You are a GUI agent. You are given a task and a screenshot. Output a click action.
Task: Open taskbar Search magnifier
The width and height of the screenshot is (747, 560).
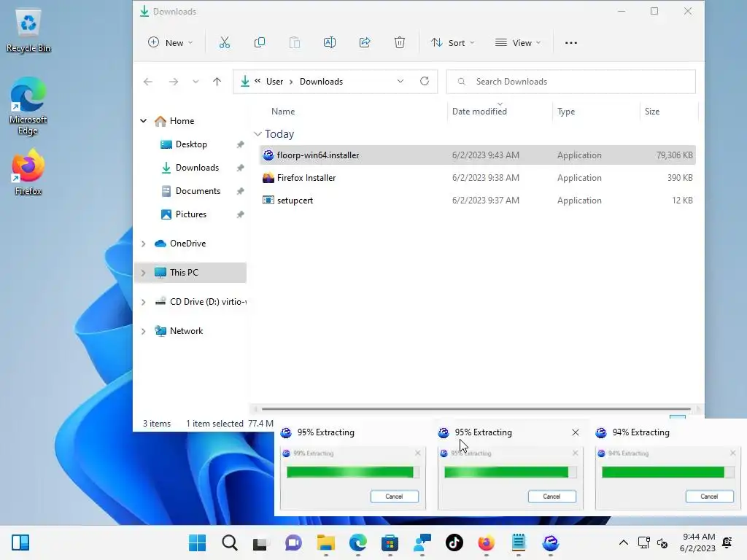point(229,542)
